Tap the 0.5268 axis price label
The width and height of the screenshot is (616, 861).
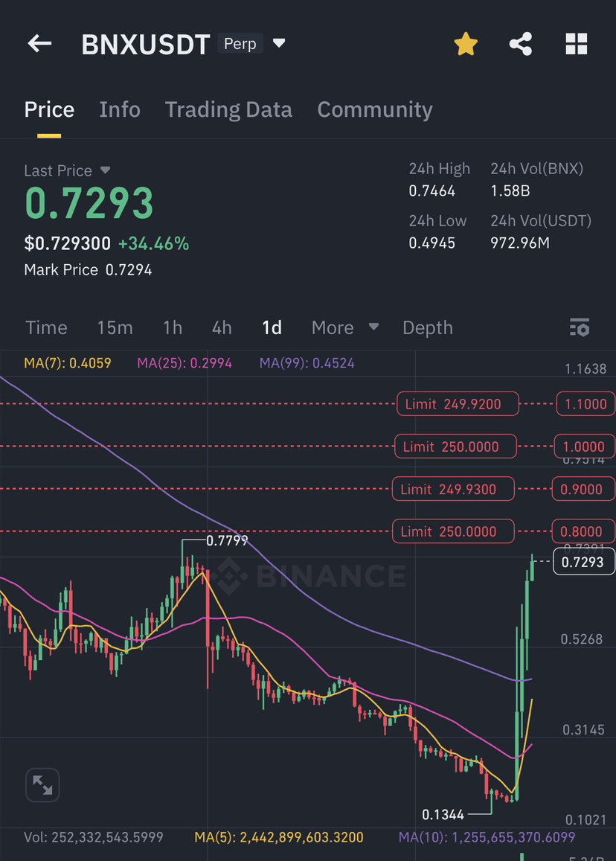[x=582, y=639]
